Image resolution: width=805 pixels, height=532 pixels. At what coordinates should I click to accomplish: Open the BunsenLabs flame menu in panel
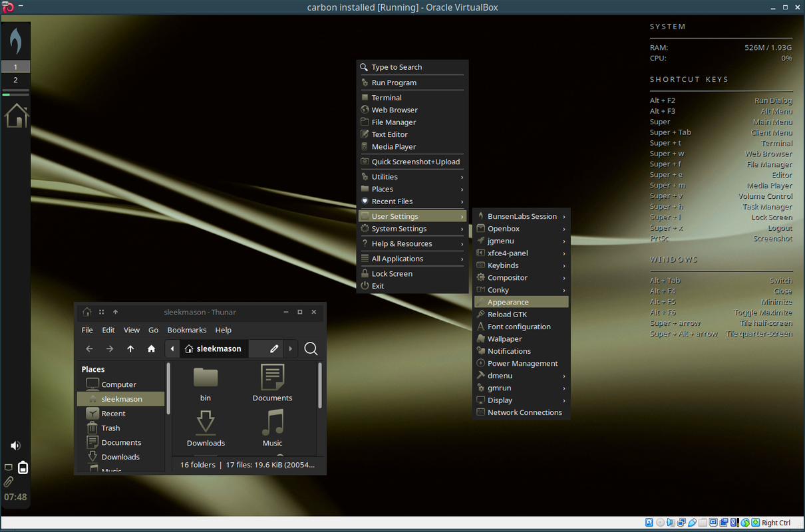coord(15,41)
